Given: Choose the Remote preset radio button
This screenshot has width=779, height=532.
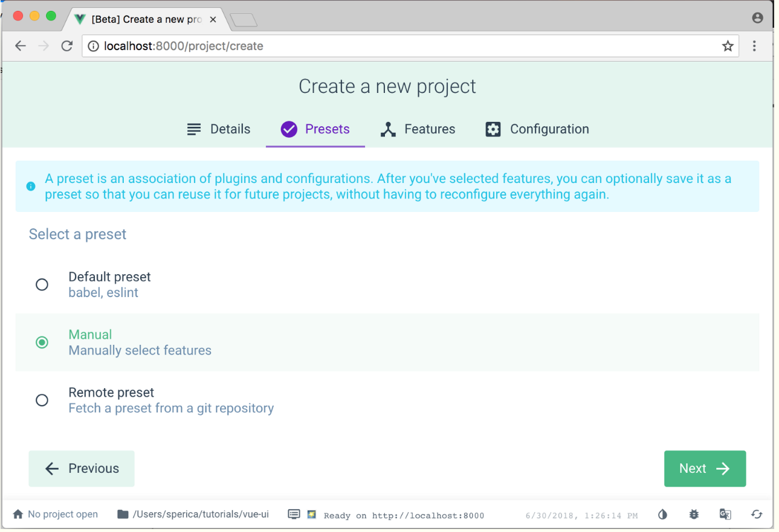Looking at the screenshot, I should click(42, 400).
